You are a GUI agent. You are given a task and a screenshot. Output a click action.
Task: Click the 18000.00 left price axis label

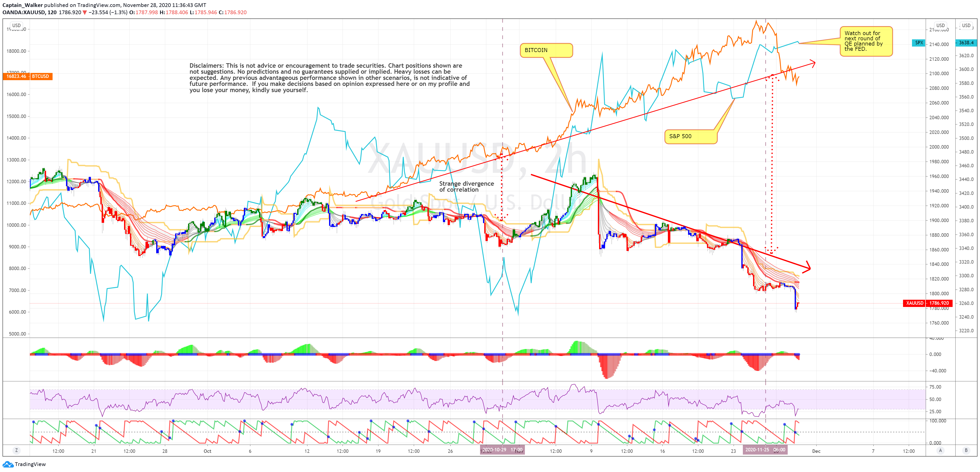coord(16,51)
